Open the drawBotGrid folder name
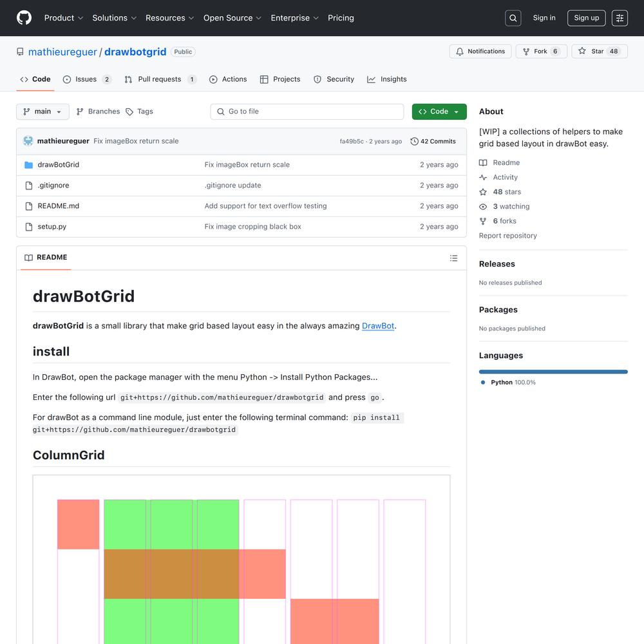 click(x=59, y=165)
